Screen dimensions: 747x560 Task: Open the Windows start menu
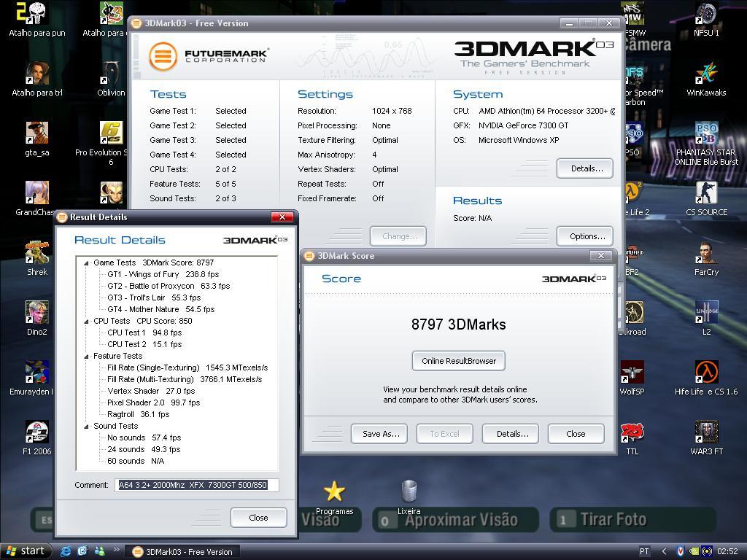(26, 551)
